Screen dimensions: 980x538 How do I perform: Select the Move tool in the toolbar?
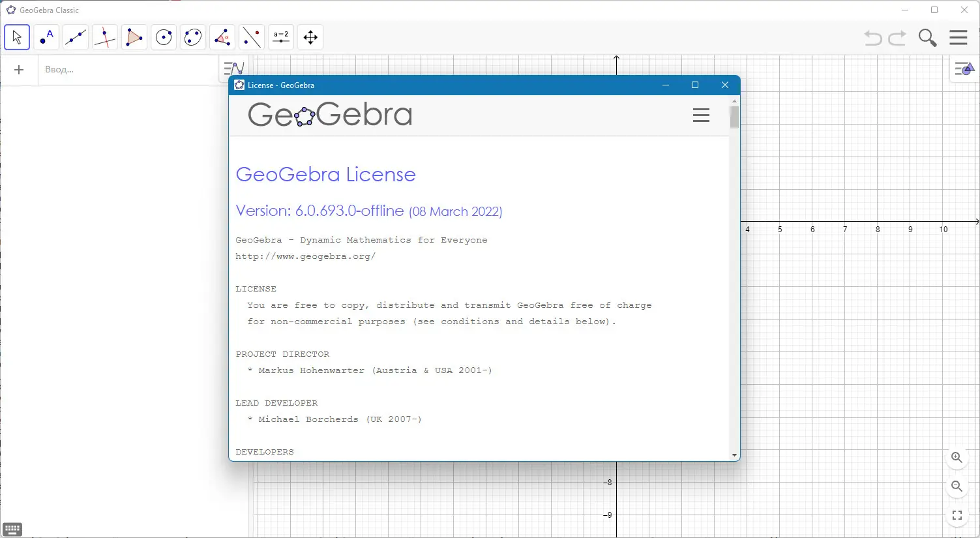click(17, 37)
